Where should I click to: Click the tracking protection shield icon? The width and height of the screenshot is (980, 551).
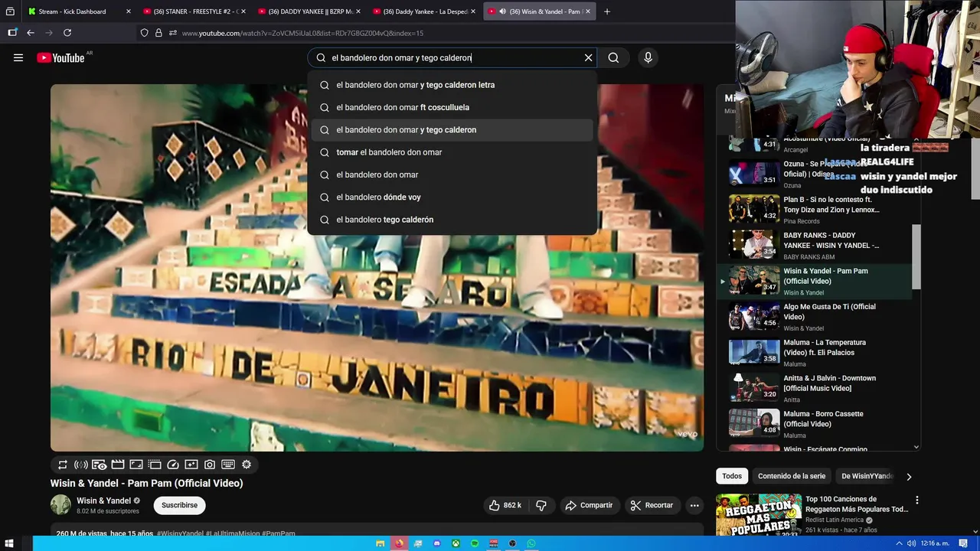144,33
